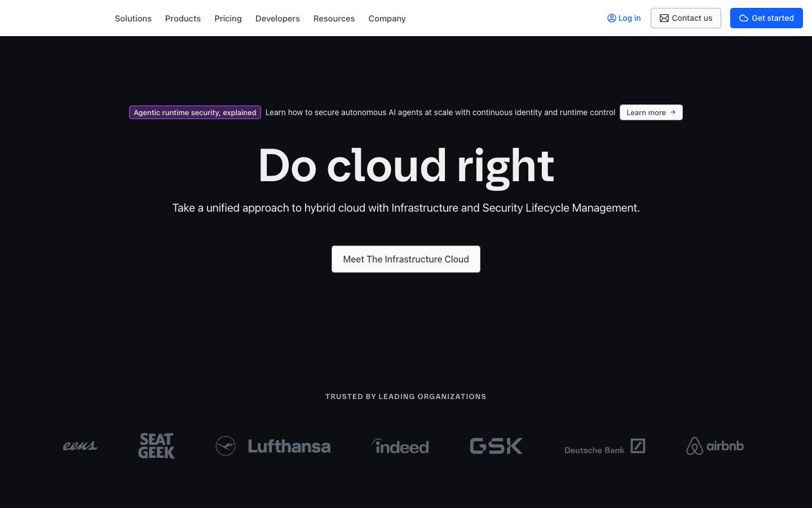Viewport: 812px width, 508px height.
Task: Click the user icon beside Log in
Action: 611,18
